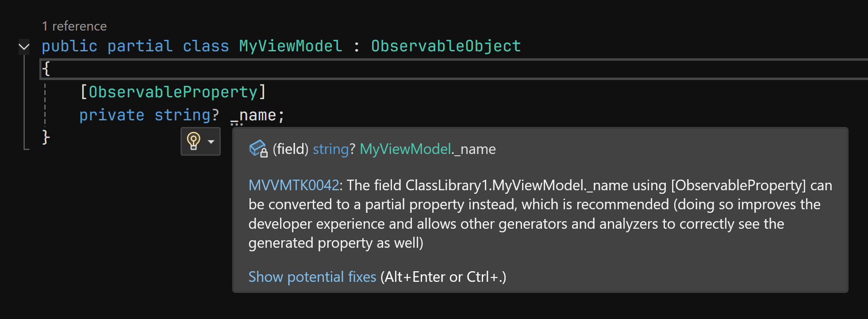Viewport: 868px width, 319px height.
Task: Open the lightbulb suggestions menu via its arrow
Action: (x=211, y=142)
